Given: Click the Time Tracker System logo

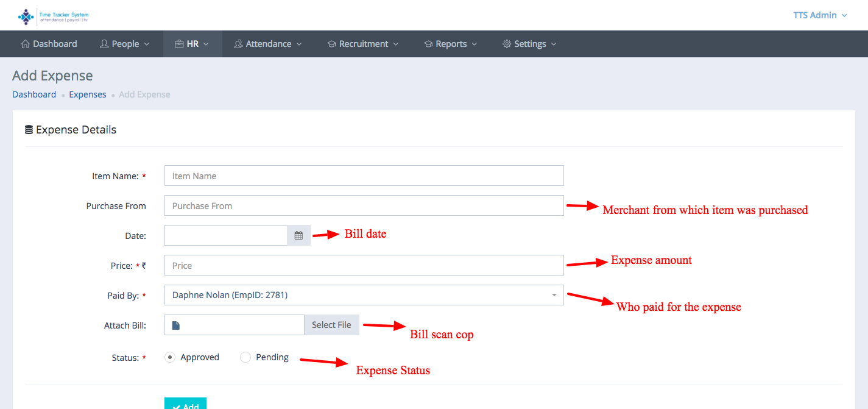Looking at the screenshot, I should pyautogui.click(x=54, y=16).
